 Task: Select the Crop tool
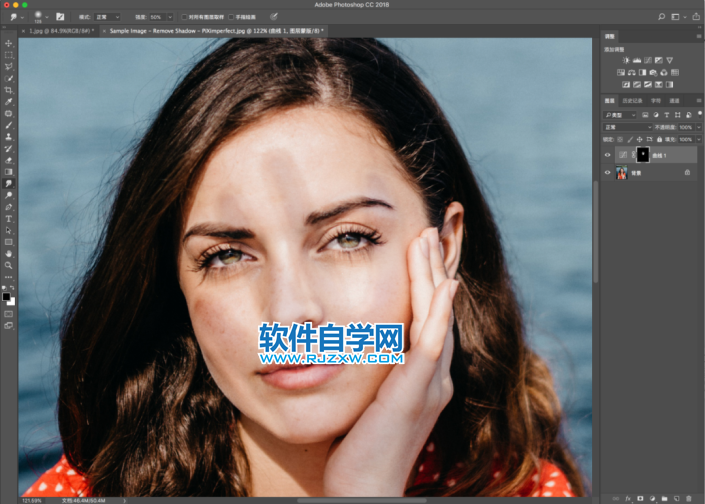pyautogui.click(x=9, y=90)
